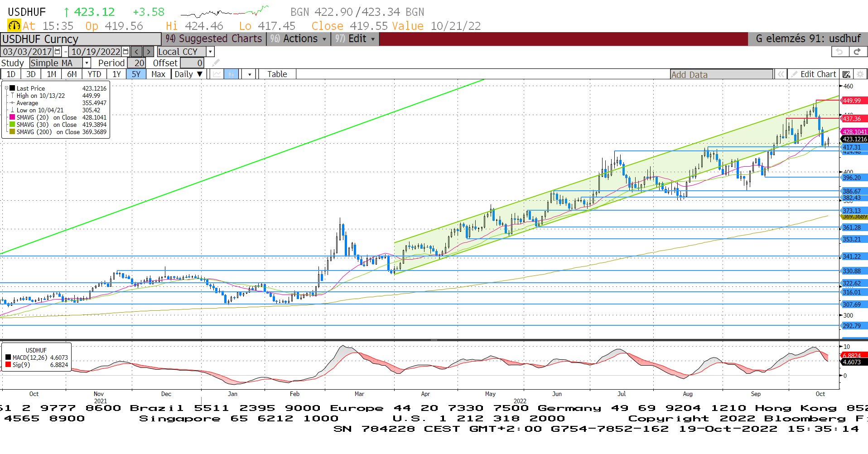Click the Edit Chart button
This screenshot has height=454, width=868.
click(814, 74)
